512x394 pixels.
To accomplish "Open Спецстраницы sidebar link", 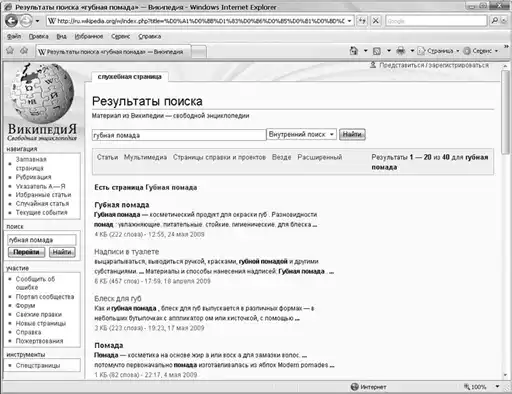I will click(x=38, y=365).
